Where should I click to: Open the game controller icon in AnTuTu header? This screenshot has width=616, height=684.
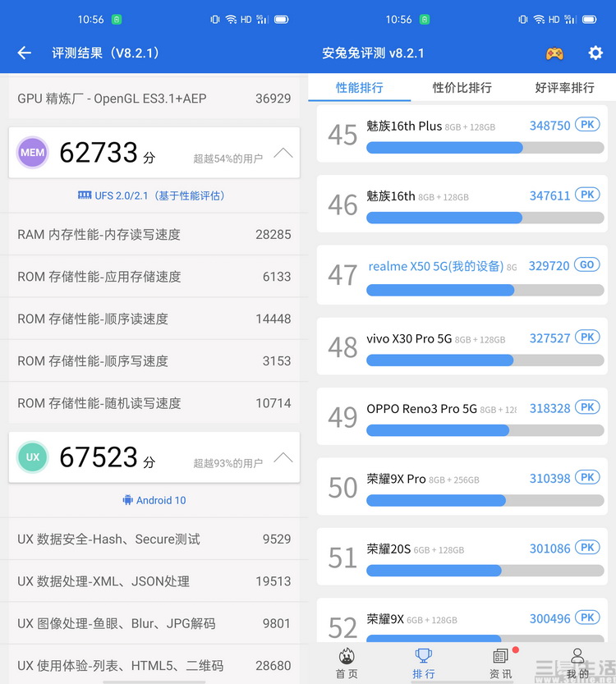(x=554, y=53)
